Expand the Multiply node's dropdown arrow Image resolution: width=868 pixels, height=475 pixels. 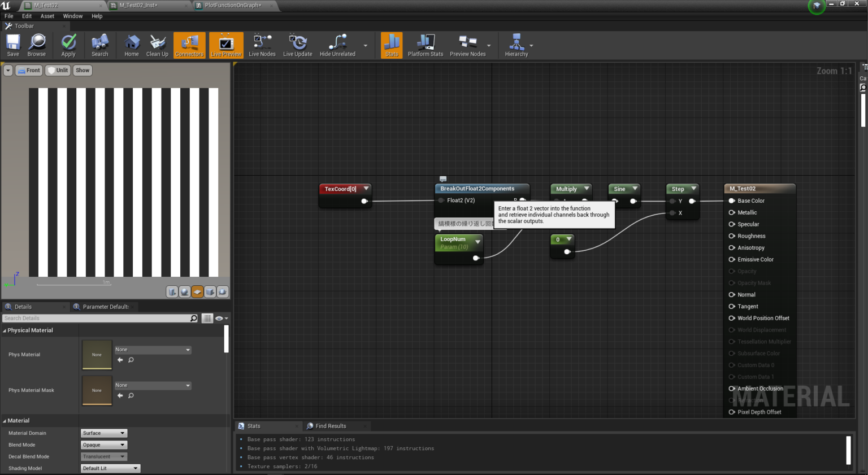click(587, 189)
